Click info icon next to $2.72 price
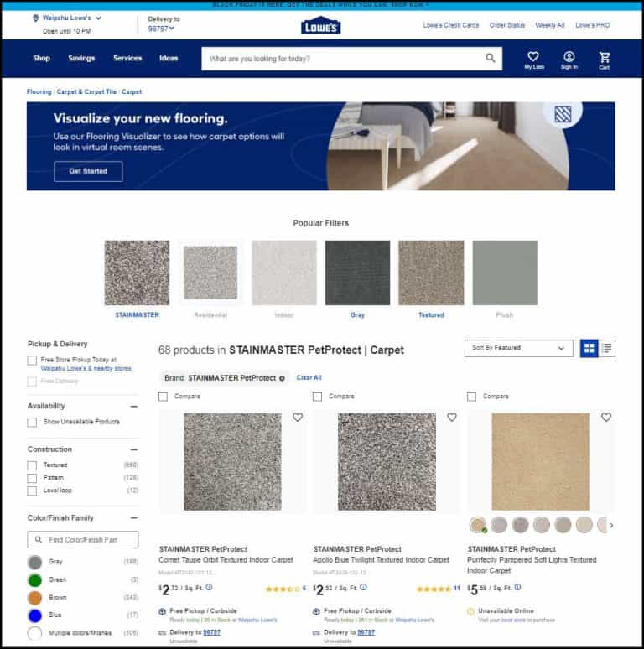Screen dimensions: 644x649 pyautogui.click(x=209, y=587)
